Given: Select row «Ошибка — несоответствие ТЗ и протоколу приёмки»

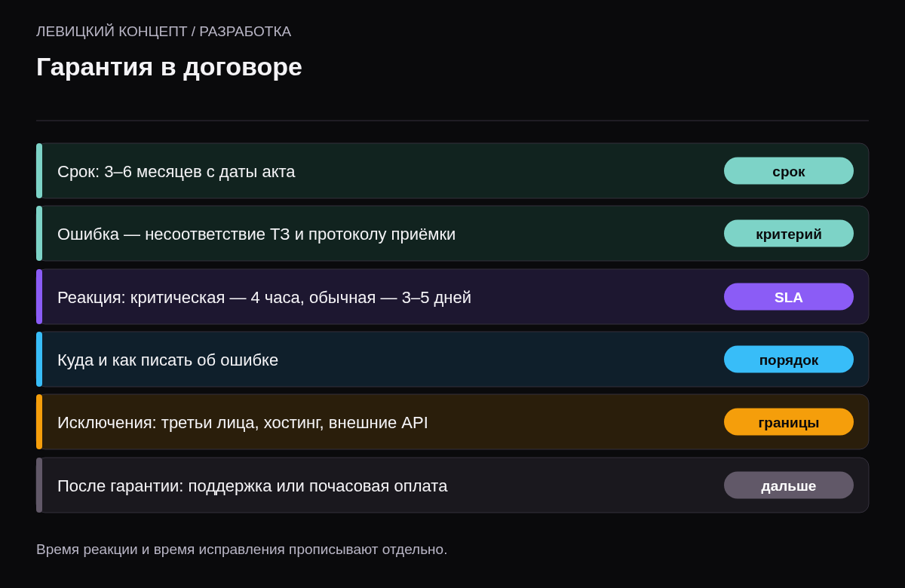Looking at the screenshot, I should point(452,234).
